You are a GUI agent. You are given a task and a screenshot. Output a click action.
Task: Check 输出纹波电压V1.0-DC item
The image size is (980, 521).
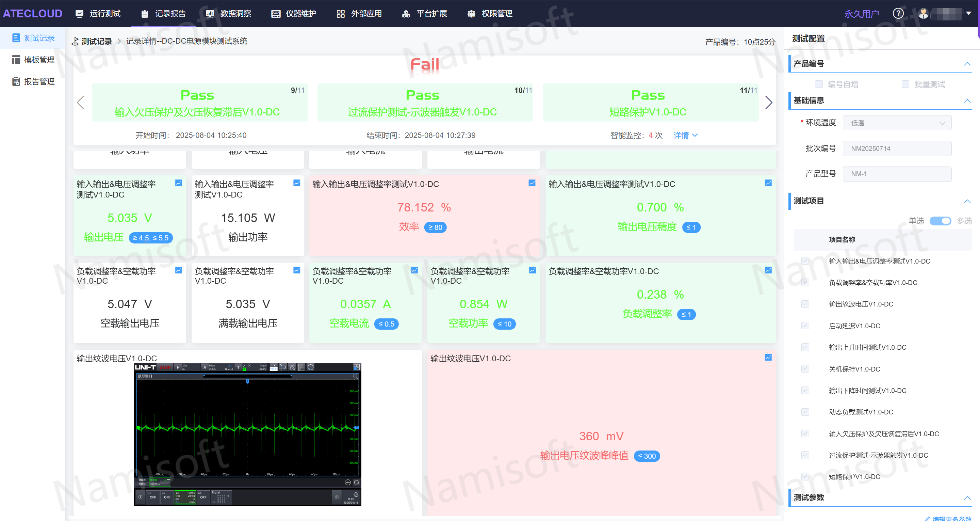click(805, 304)
